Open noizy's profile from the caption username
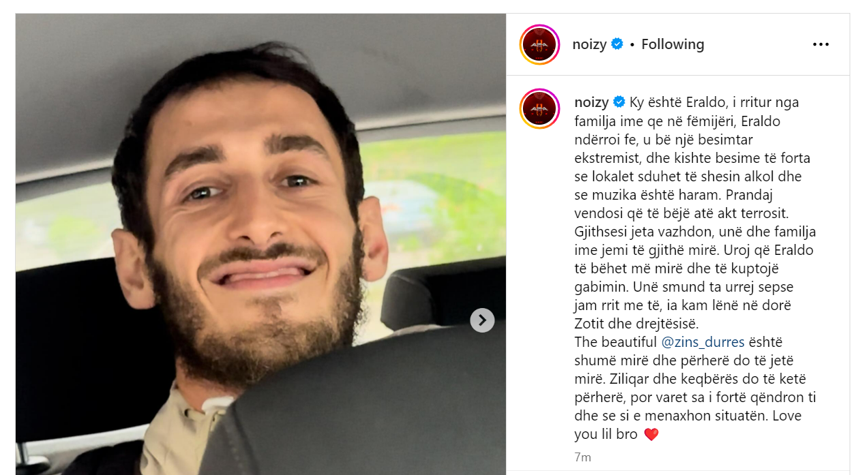The width and height of the screenshot is (868, 475). pos(593,102)
